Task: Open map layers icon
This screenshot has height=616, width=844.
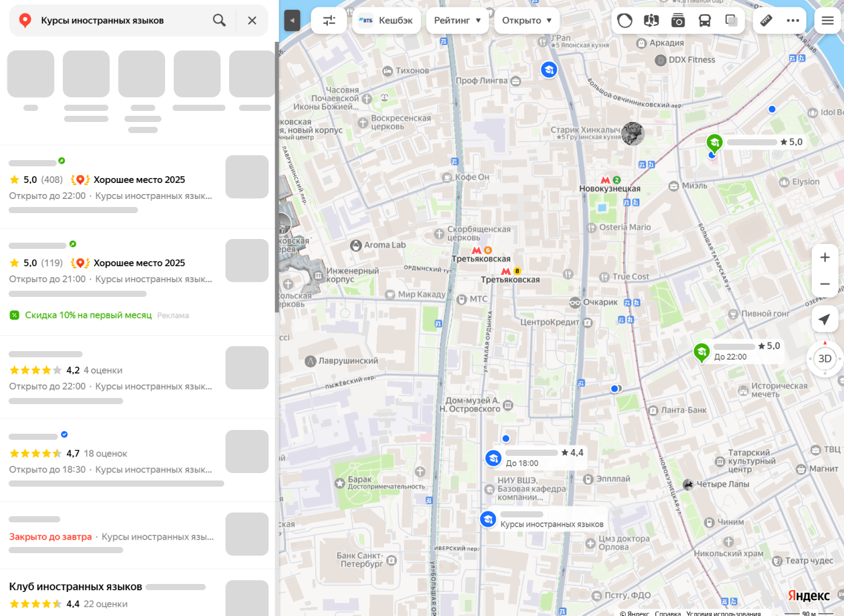Action: pos(732,20)
